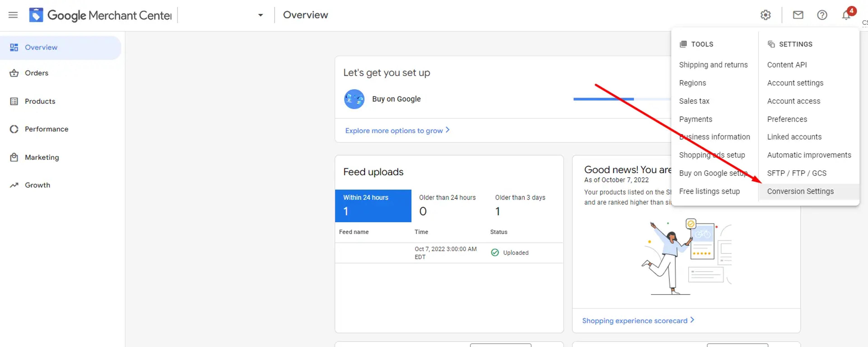Choose Shipping and returns under Tools
868x347 pixels.
point(713,65)
